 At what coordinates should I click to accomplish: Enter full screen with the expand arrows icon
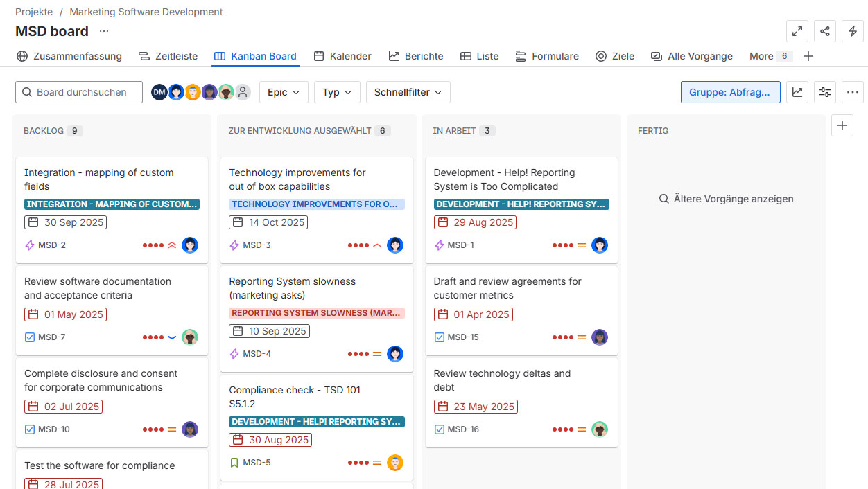(x=797, y=31)
